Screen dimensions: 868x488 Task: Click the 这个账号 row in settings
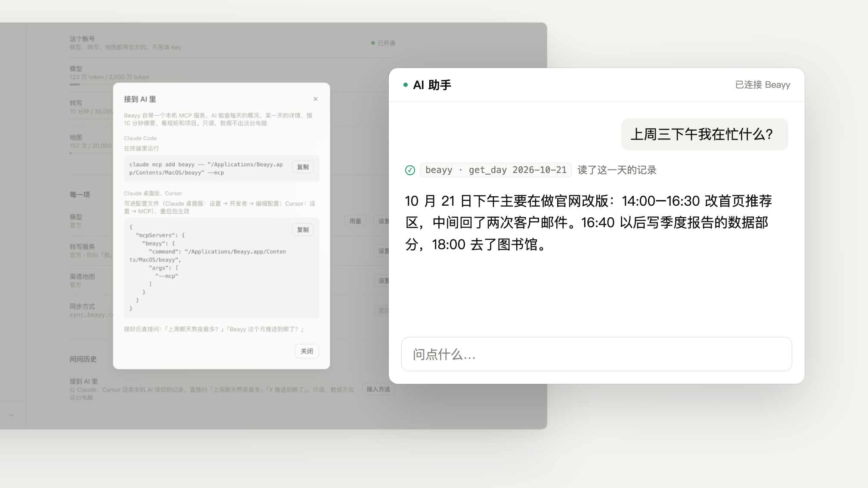[x=232, y=43]
